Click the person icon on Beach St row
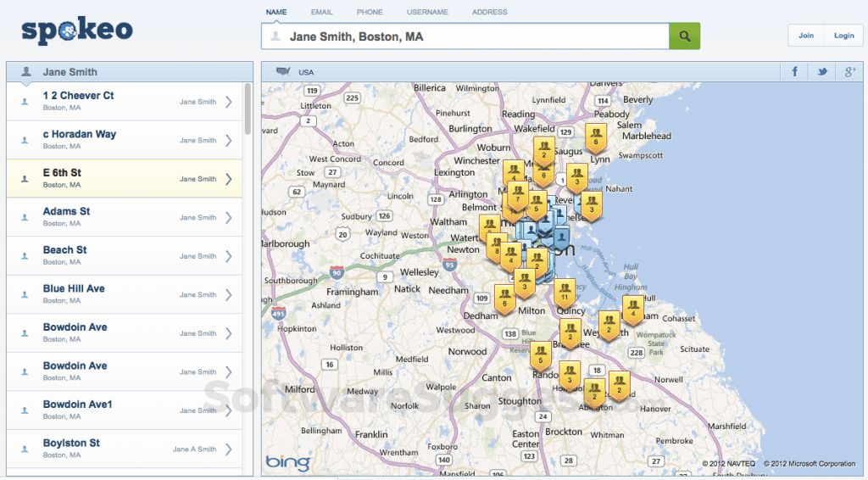 [25, 256]
